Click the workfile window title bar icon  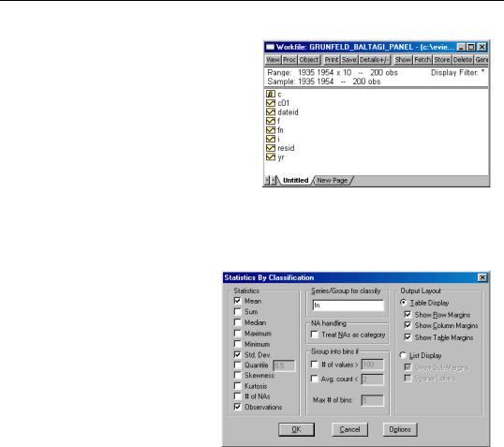(270, 47)
